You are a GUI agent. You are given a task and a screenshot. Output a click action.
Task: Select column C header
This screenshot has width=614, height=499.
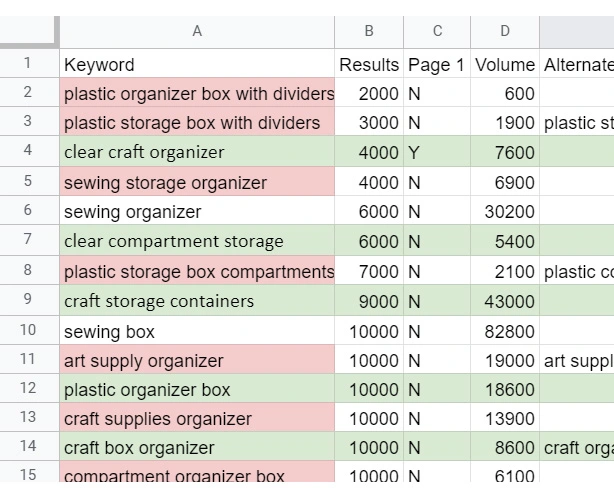(x=437, y=32)
